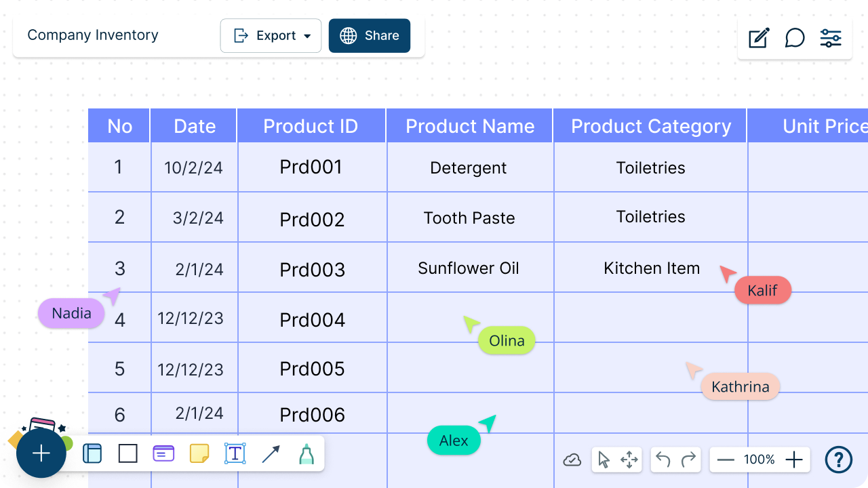This screenshot has width=868, height=488.
Task: Click the Toiletries cell in Detergent row
Action: (x=651, y=167)
